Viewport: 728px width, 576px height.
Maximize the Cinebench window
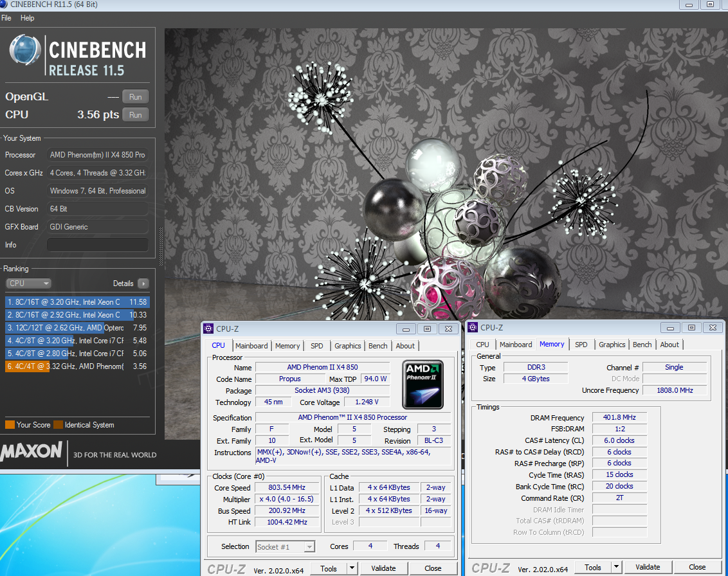pyautogui.click(x=711, y=4)
